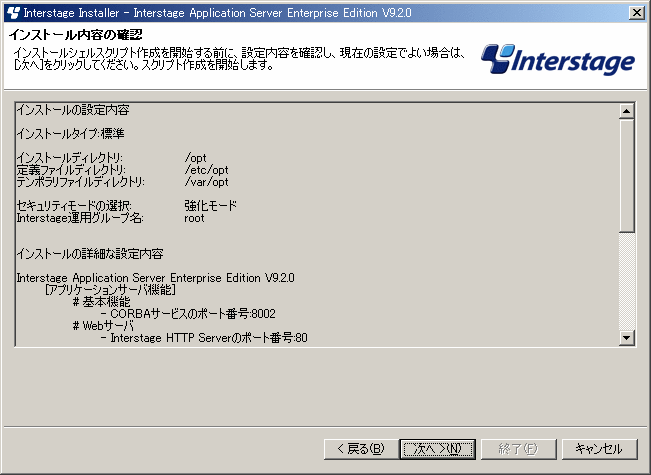The width and height of the screenshot is (651, 475).
Task: Click the heading インストール内容の確認
Action: tap(76, 34)
